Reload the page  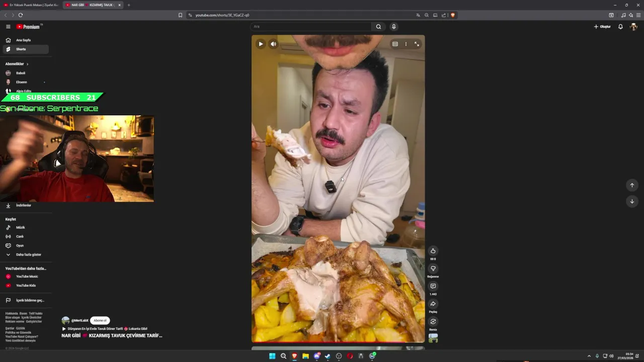21,15
